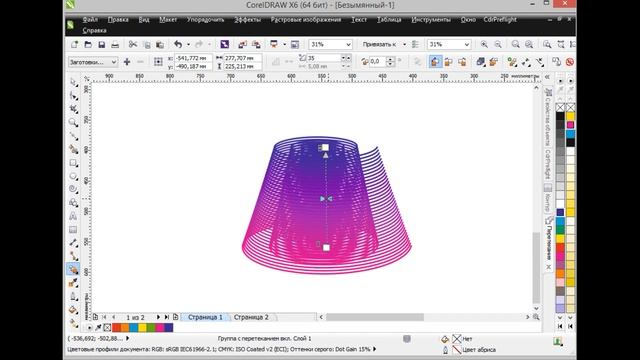This screenshot has width=640, height=360.
Task: Click the object width field 277,707 мм
Action: [243, 58]
